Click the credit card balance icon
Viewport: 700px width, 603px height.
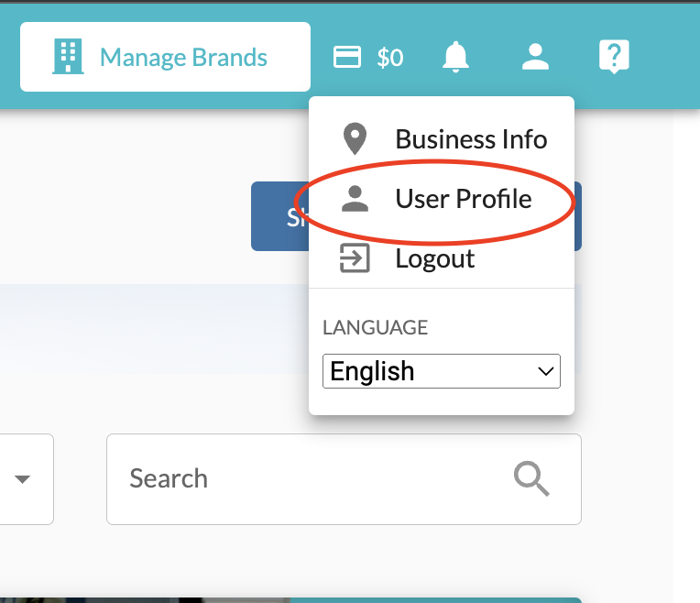point(347,58)
